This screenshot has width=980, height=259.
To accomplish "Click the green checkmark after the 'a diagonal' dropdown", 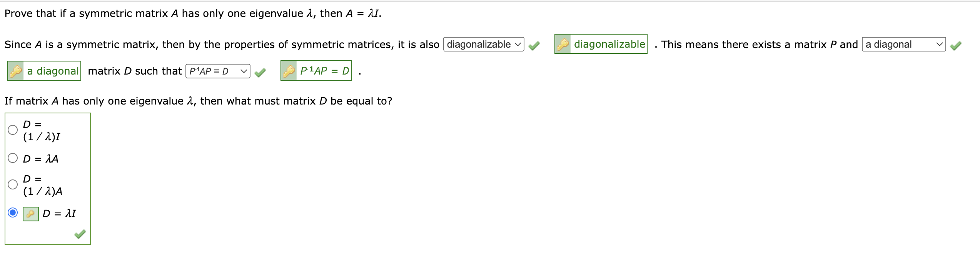I will pyautogui.click(x=957, y=45).
